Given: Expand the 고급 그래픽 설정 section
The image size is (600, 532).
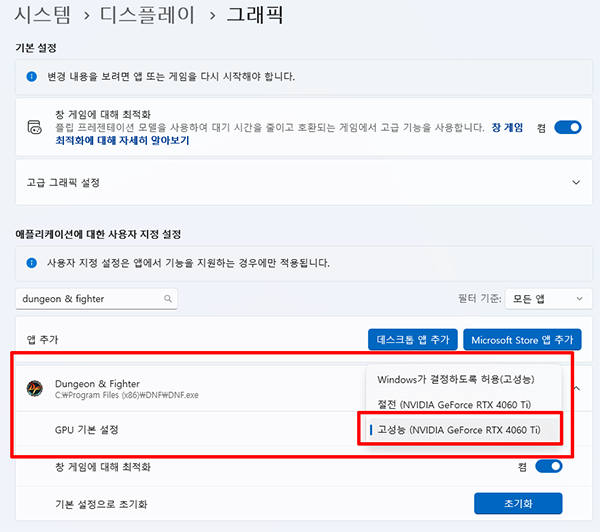Looking at the screenshot, I should click(575, 183).
